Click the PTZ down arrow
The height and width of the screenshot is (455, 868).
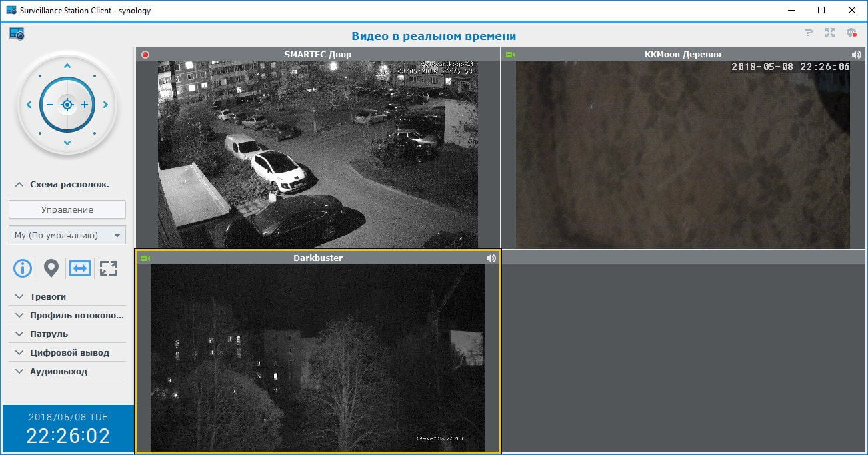tap(67, 143)
